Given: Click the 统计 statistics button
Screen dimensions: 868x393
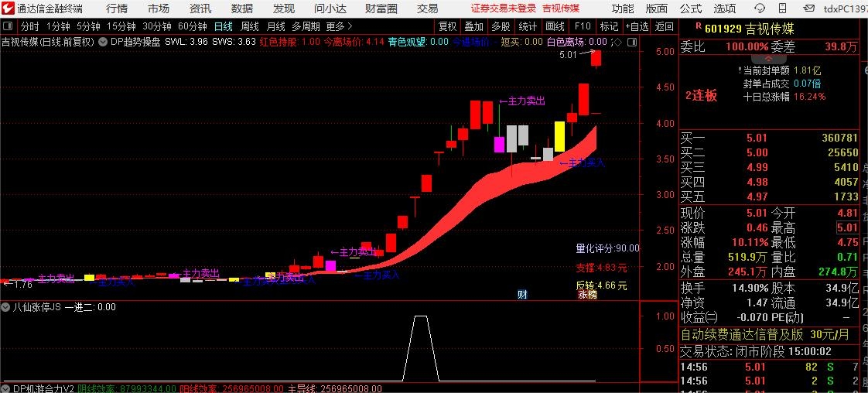Looking at the screenshot, I should click(528, 26).
